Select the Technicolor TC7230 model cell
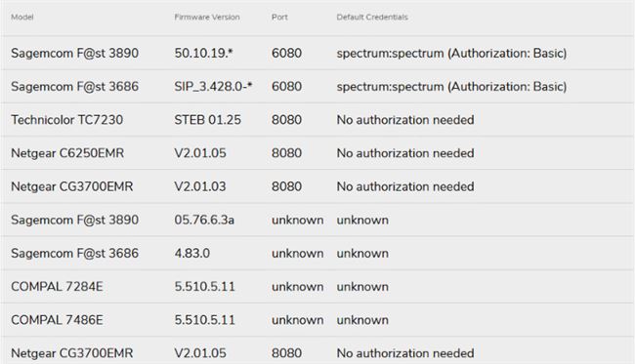Screen dimensions: 635x364 66,120
